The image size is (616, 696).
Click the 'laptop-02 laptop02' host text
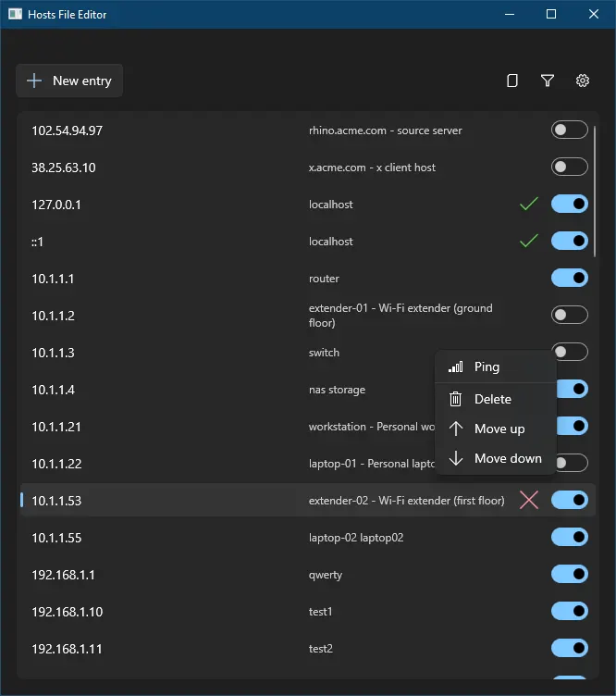tap(356, 538)
